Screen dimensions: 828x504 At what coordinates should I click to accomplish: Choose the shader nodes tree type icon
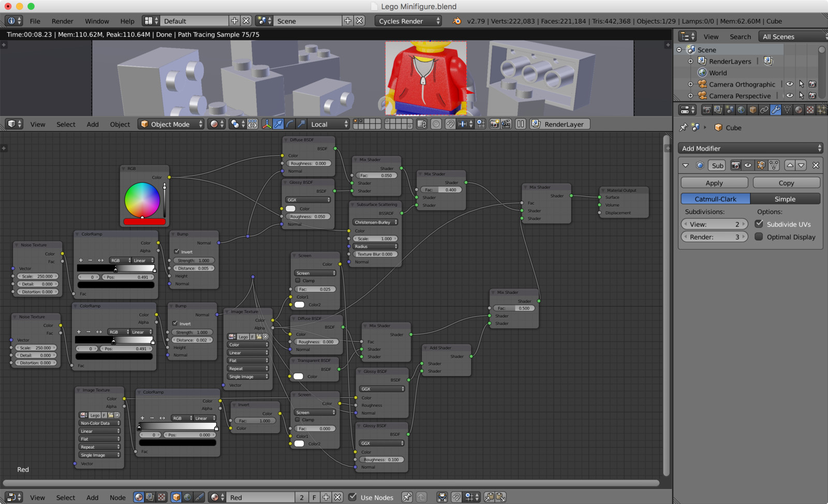click(x=139, y=497)
